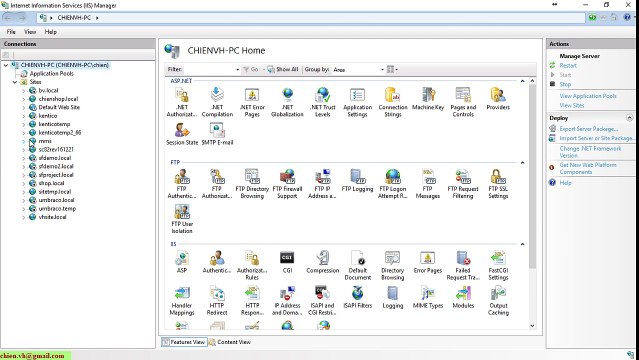Open FTP Firewall Support feature
Image resolution: width=639 pixels, height=360 pixels.
pyautogui.click(x=287, y=184)
